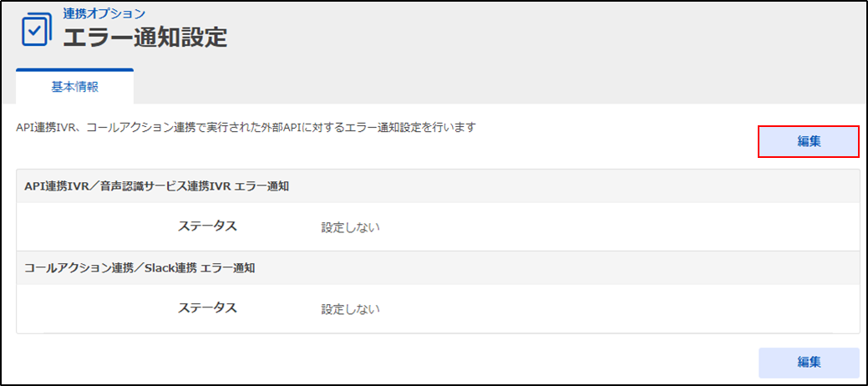Click the コールアクション連携/Slack連携 エラー通知 section header
The height and width of the screenshot is (386, 868).
coord(140,267)
